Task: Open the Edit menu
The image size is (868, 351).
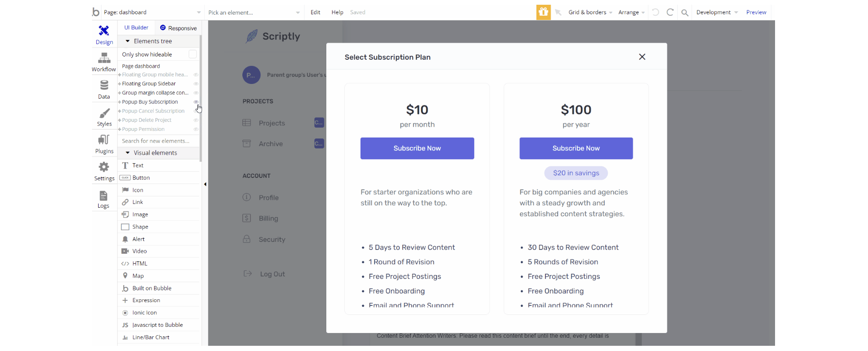Action: point(315,12)
